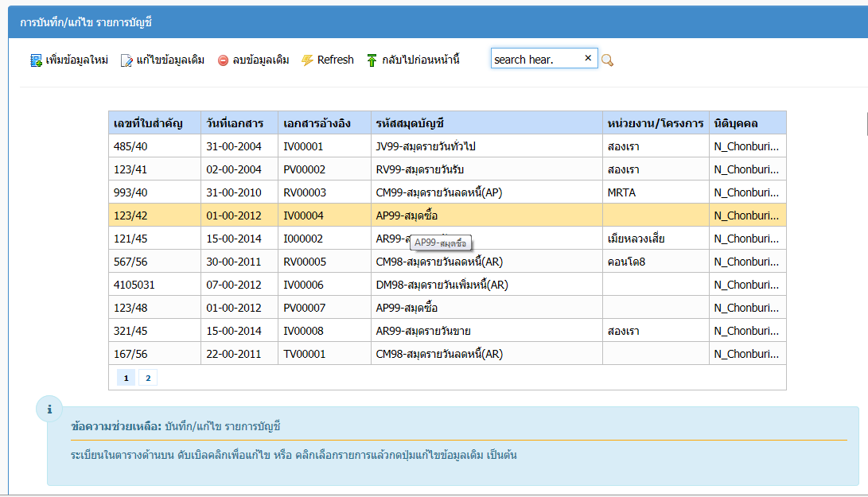The width and height of the screenshot is (868, 497).
Task: Click the info icon in help box
Action: click(50, 409)
